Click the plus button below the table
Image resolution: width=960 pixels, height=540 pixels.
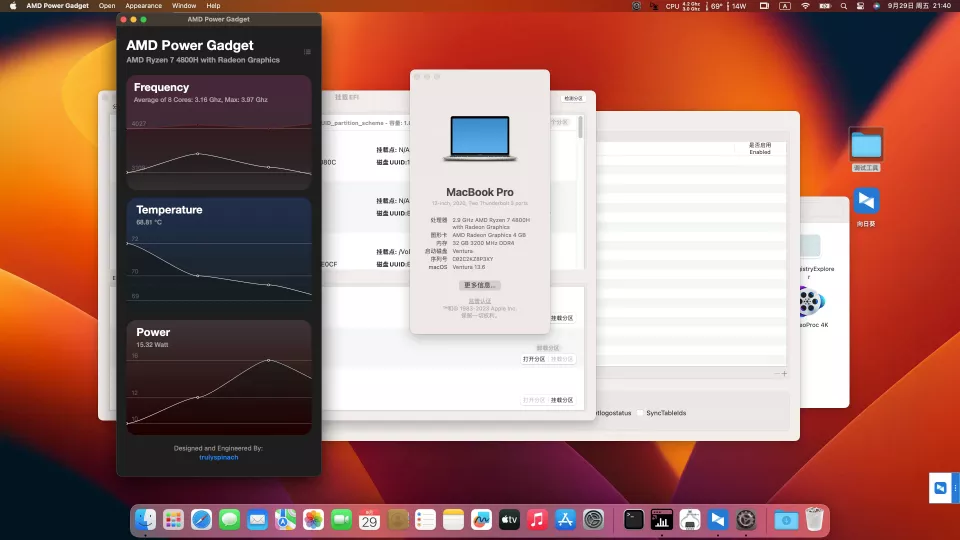[x=785, y=373]
